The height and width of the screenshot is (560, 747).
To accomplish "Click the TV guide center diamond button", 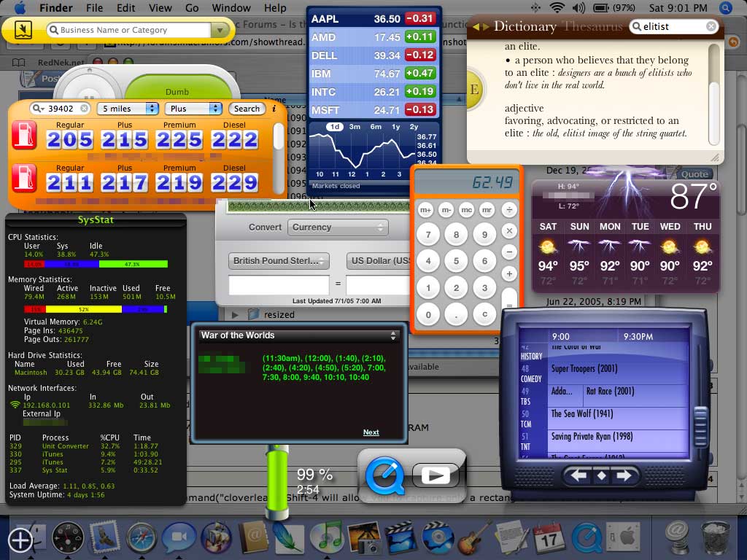I will tap(601, 475).
